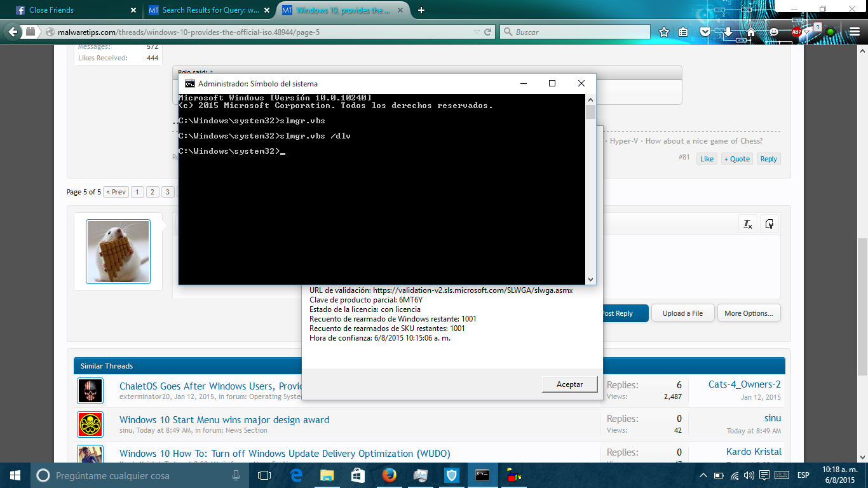Click the Firefox Buscar search field

[575, 32]
